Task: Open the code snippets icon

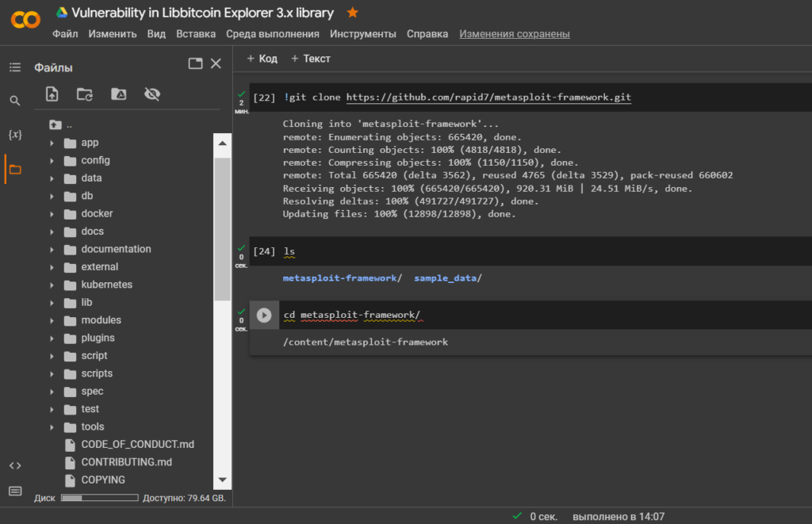Action: 15,465
